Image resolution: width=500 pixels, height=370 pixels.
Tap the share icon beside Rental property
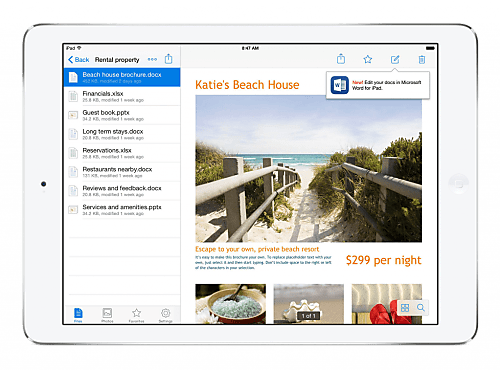tap(169, 59)
